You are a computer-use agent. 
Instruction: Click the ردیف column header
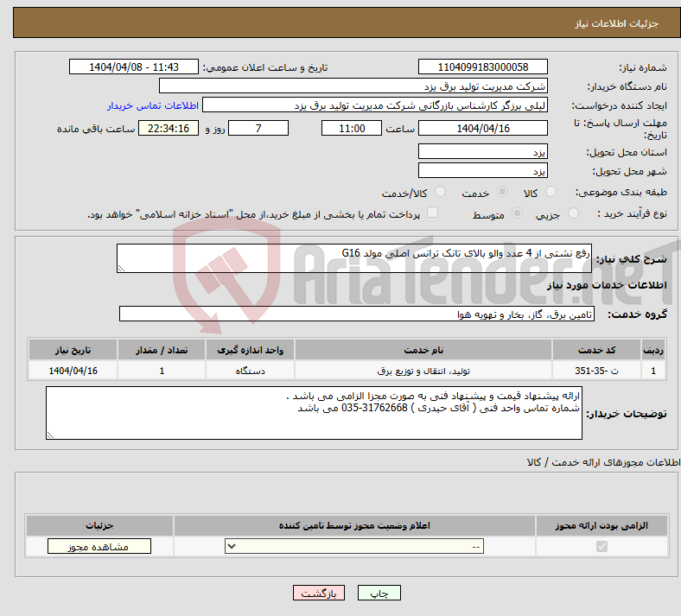[653, 350]
